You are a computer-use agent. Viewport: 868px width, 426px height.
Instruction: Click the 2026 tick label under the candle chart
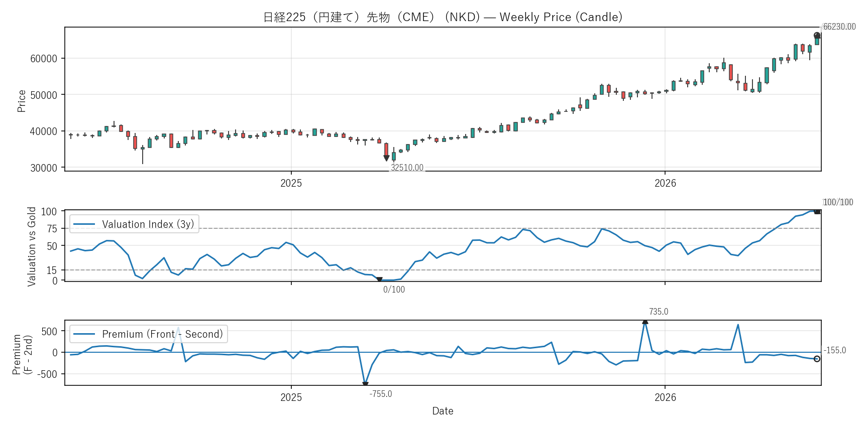pos(665,183)
